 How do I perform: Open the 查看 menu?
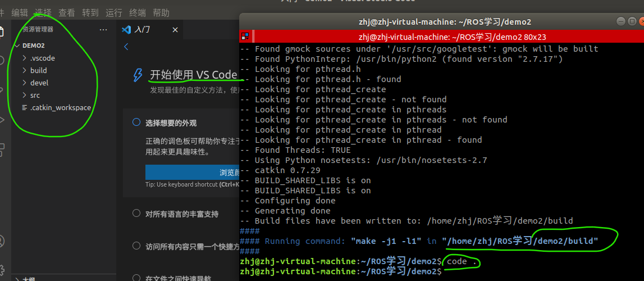coord(67,13)
